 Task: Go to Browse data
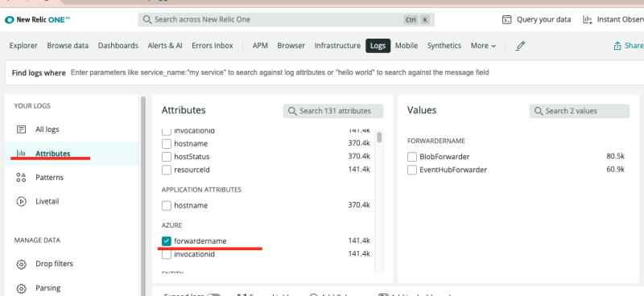click(68, 46)
